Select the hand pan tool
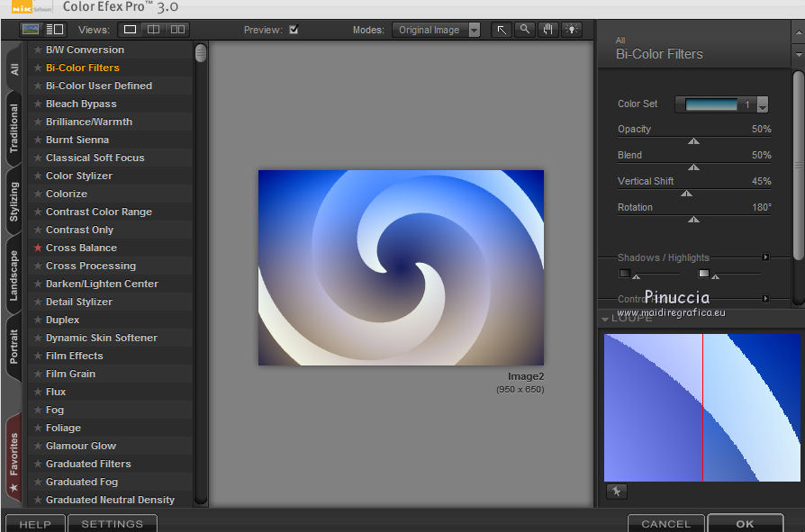 (x=548, y=30)
